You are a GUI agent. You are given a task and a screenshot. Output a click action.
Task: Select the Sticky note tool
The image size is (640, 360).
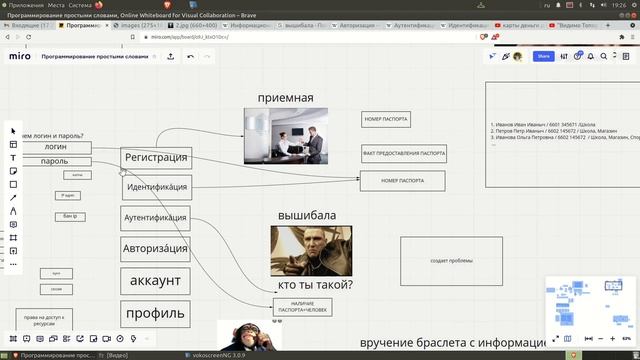point(13,171)
